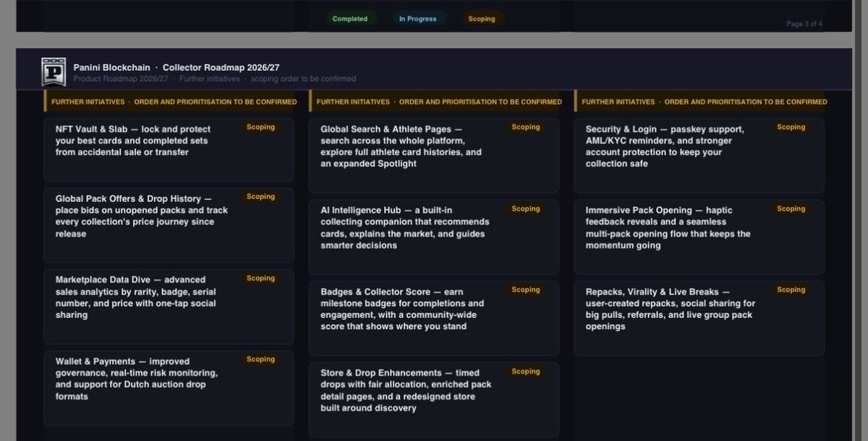Open the Store & Drop Enhancements card

pyautogui.click(x=434, y=400)
